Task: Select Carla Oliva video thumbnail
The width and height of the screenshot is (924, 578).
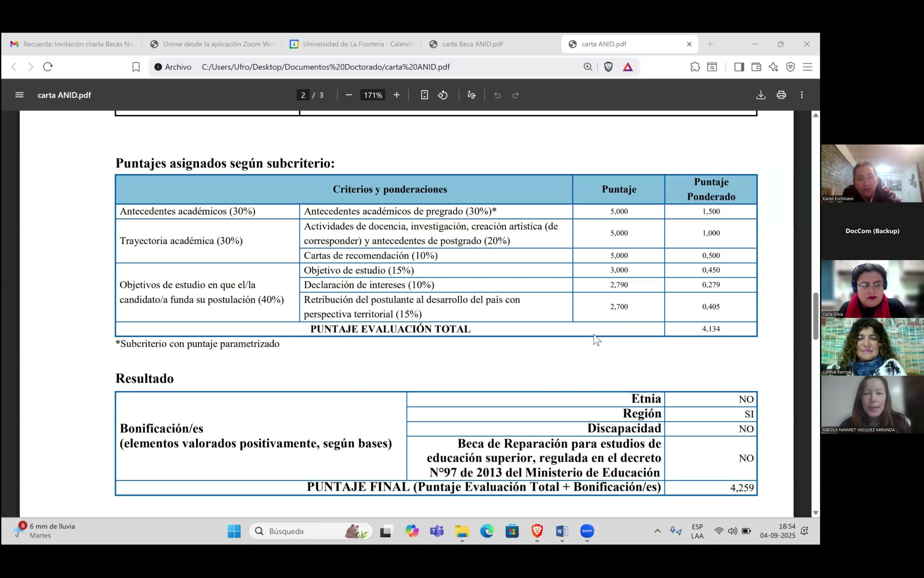Action: tap(872, 289)
